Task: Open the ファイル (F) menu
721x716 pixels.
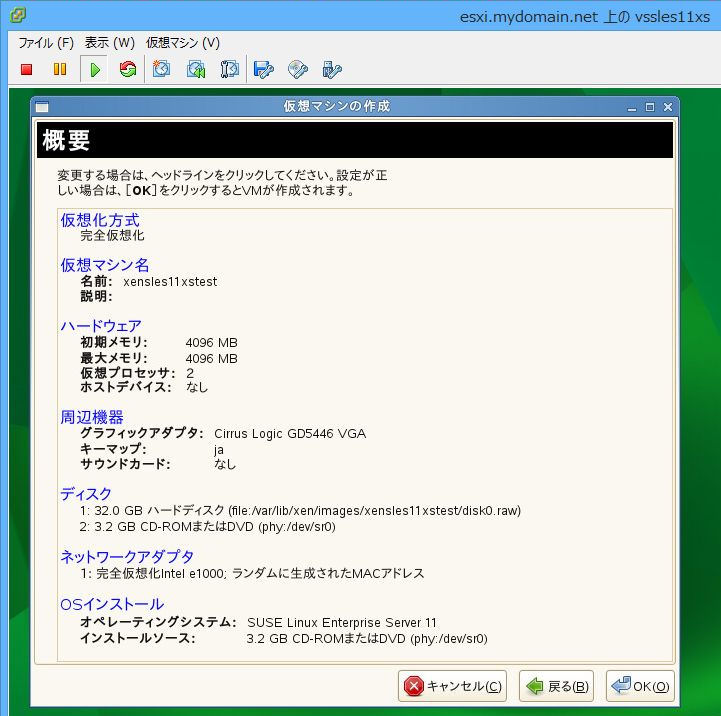Action: tap(46, 43)
